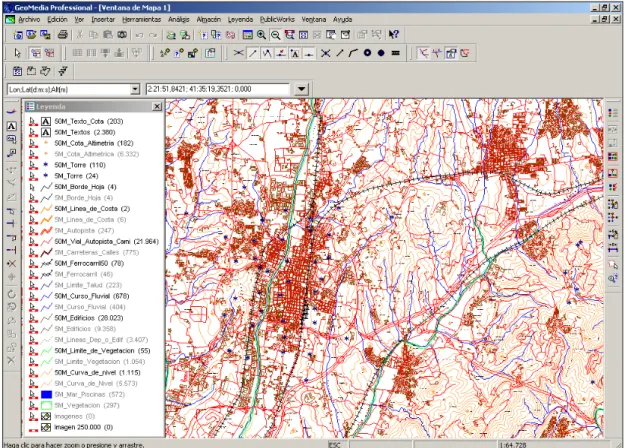This screenshot has width=628, height=448.
Task: Open the Análisis menu
Action: (179, 19)
